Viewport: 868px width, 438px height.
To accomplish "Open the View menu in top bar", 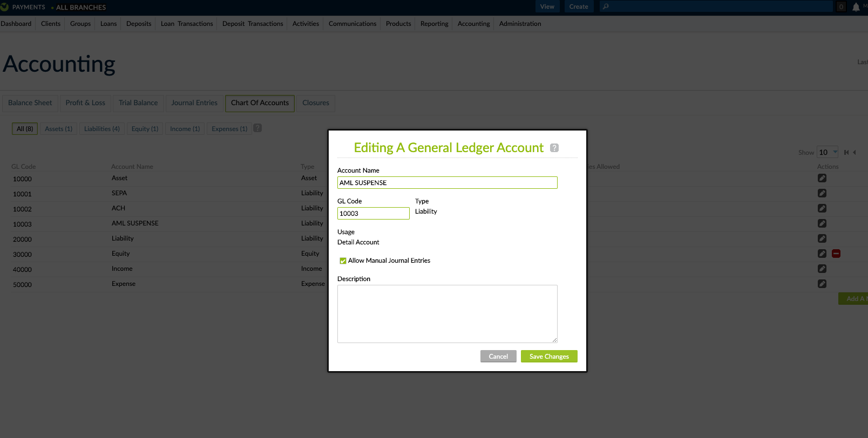I will 547,6.
